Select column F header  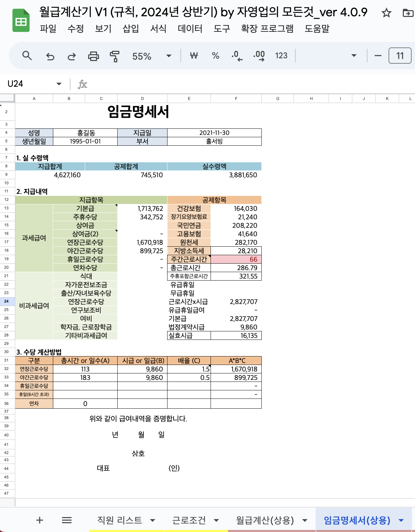pyautogui.click(x=236, y=99)
